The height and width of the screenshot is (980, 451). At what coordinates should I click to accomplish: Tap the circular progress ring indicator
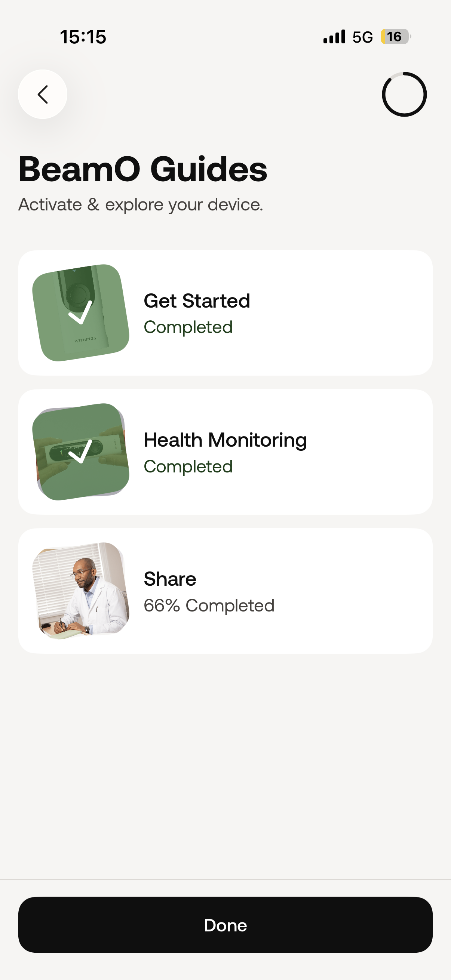click(404, 94)
